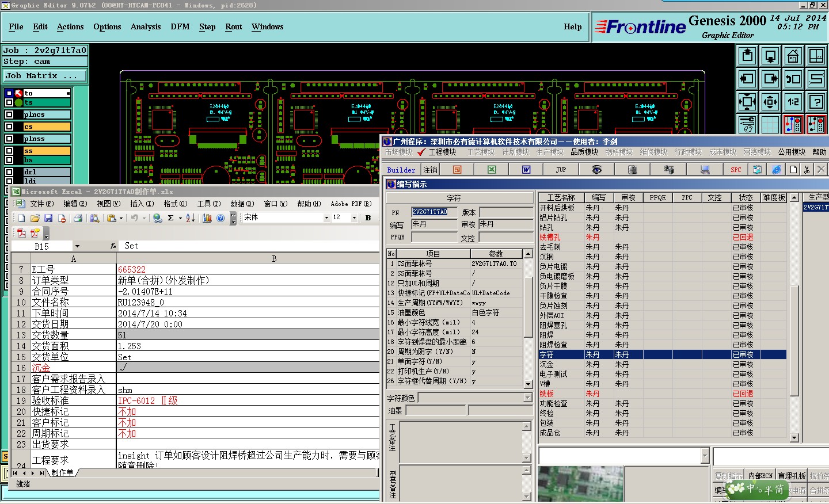Click the Excel bold B button
Screen dimensions: 829x504
(368, 218)
